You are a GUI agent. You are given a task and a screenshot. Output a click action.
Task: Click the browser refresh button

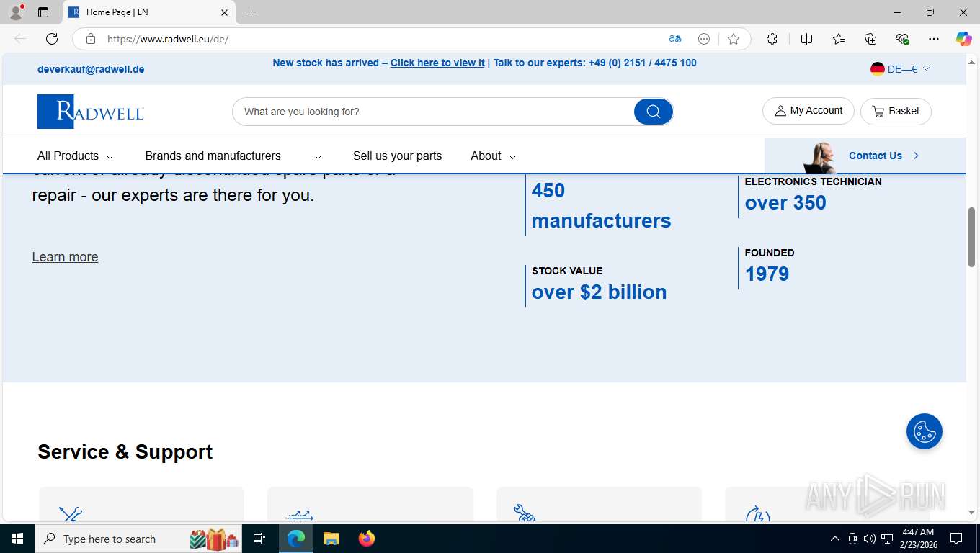pos(52,39)
